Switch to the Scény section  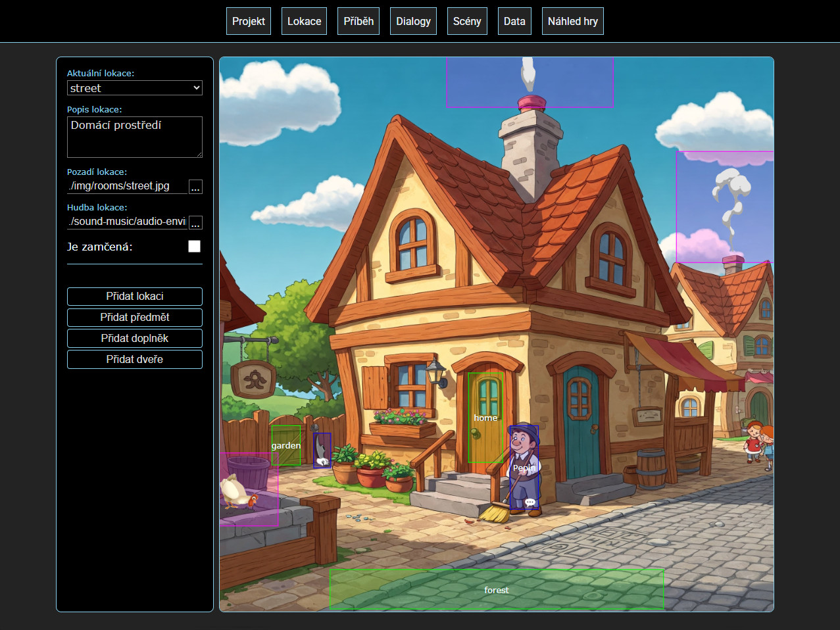point(466,20)
